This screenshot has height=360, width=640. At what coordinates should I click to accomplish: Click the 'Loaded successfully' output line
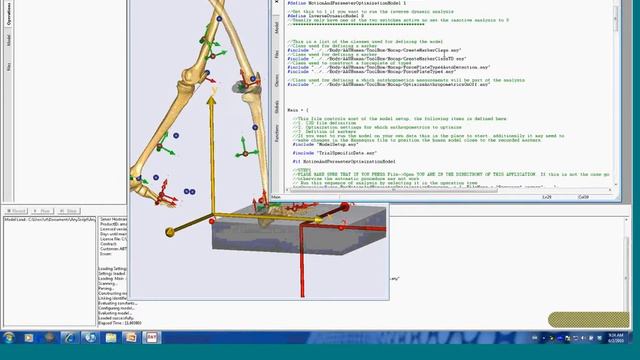(x=116, y=318)
